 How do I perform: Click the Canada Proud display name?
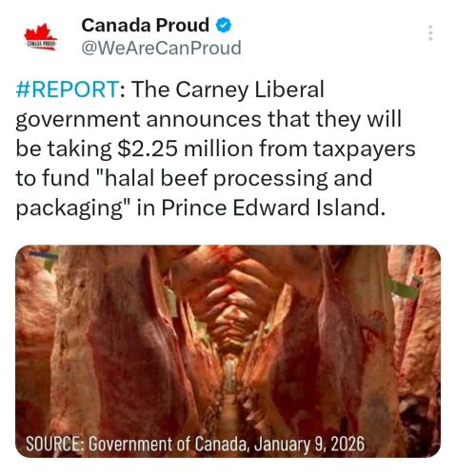(145, 25)
